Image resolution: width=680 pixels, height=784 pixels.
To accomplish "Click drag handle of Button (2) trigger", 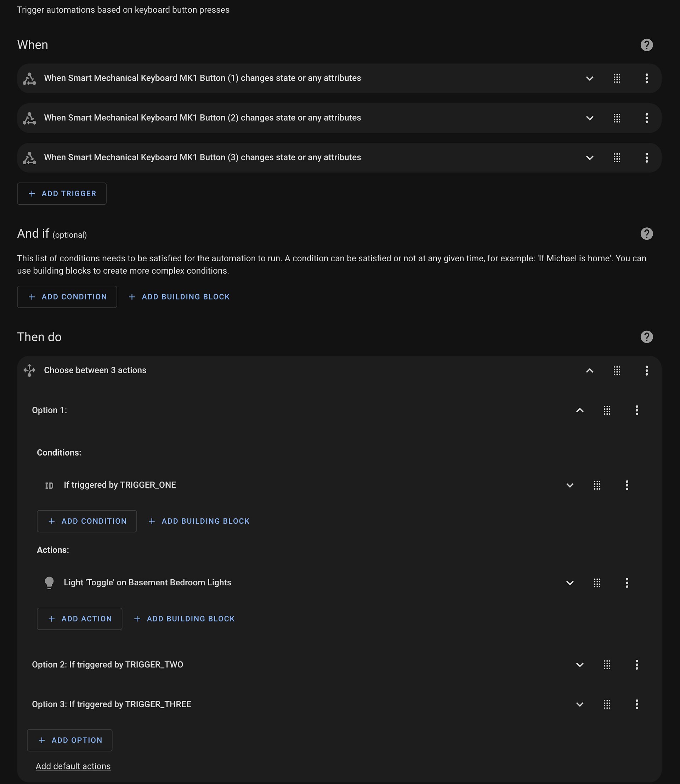I will tap(617, 118).
